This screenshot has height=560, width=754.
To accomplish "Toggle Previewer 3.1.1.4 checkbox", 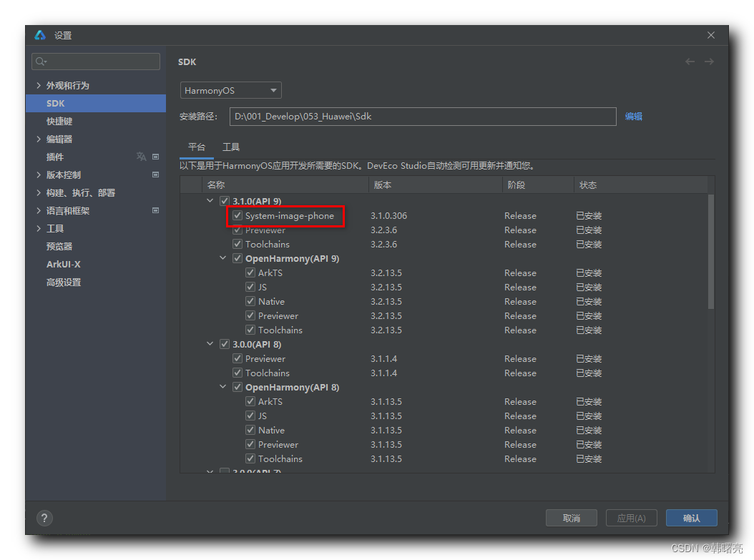I will pyautogui.click(x=238, y=358).
